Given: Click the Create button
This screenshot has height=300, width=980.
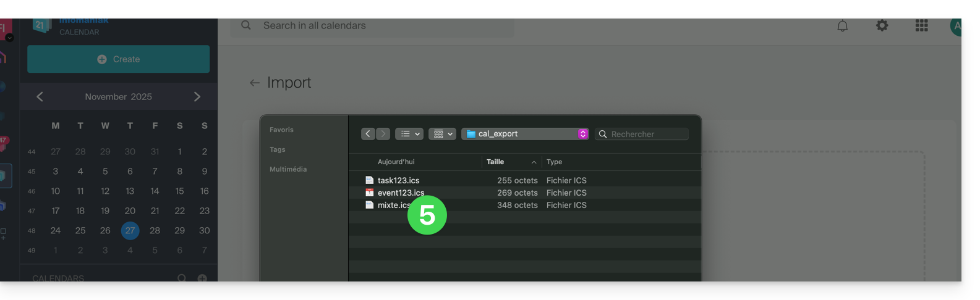Looking at the screenshot, I should pos(118,59).
